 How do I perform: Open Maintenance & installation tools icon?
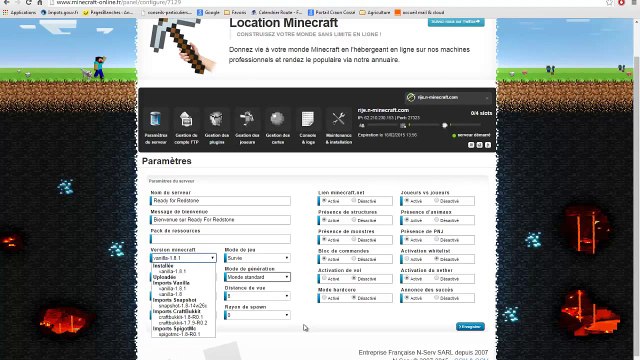[338, 119]
